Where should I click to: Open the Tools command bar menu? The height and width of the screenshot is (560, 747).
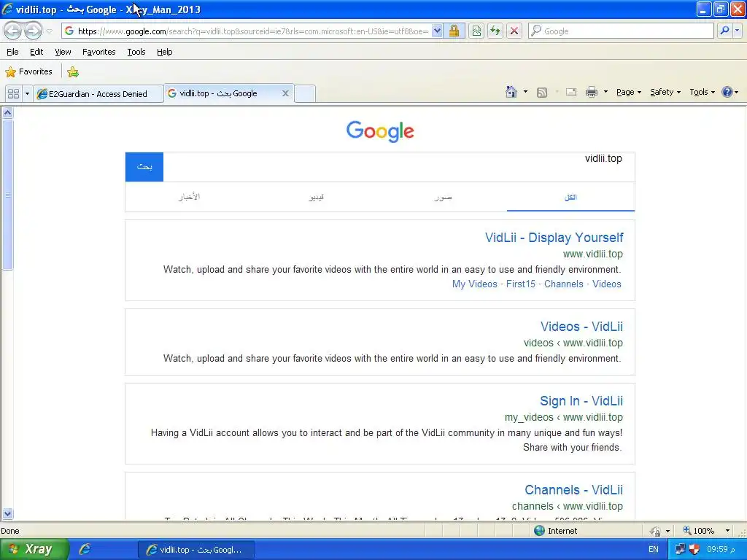(x=703, y=92)
